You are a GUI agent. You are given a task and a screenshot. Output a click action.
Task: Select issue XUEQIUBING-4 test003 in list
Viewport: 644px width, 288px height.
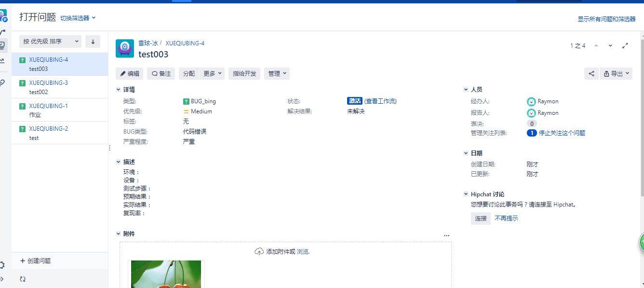[x=60, y=64]
